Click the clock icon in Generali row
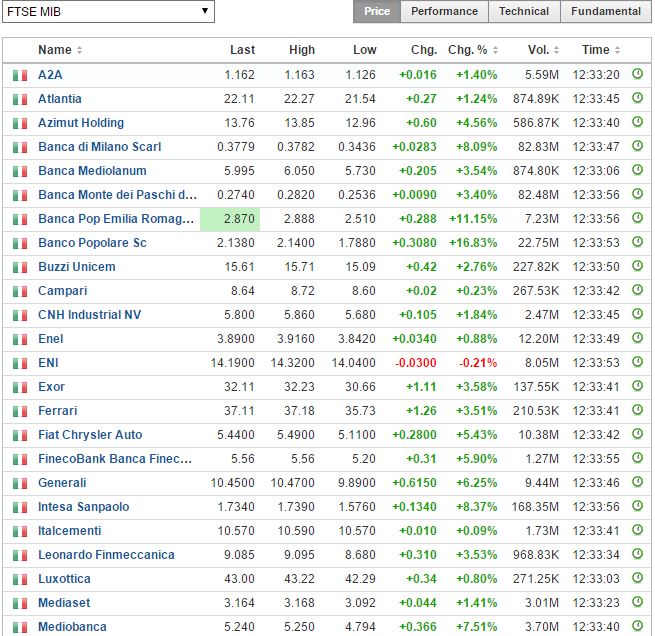The image size is (655, 636). click(637, 482)
